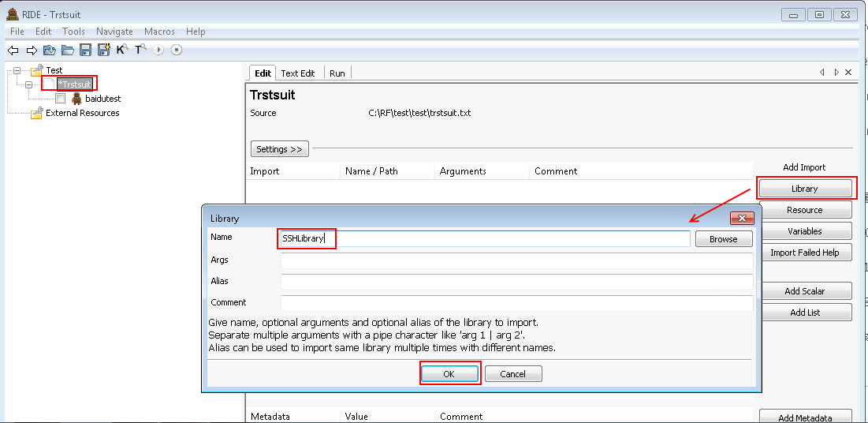Click the Trstsuit heading in editor
The width and height of the screenshot is (868, 423).
pyautogui.click(x=273, y=95)
